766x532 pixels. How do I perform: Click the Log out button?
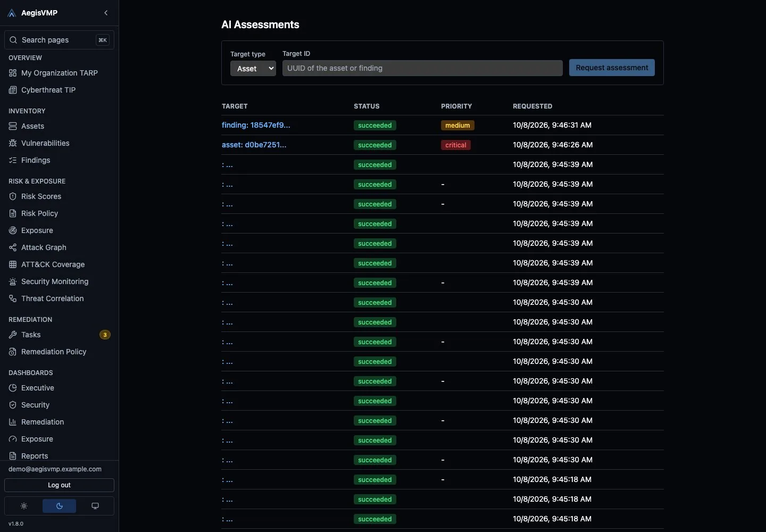(59, 485)
